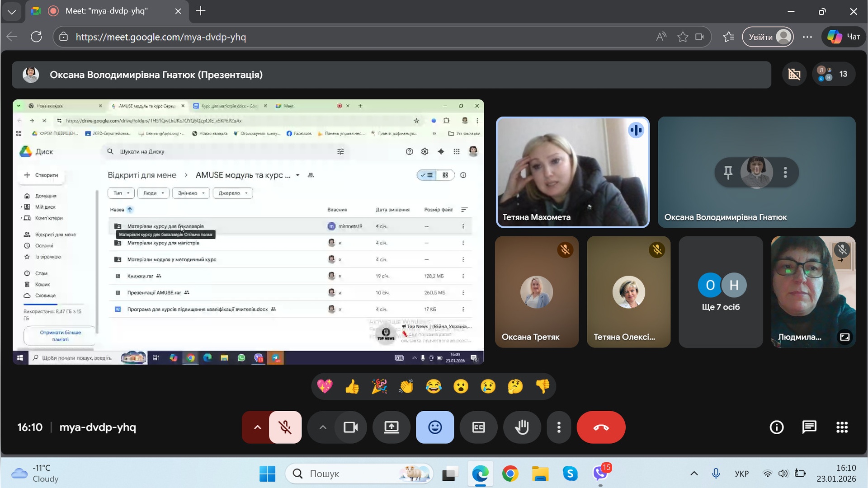Viewport: 868px width, 488px height.
Task: Unmute the microphone in Meet
Action: (285, 427)
